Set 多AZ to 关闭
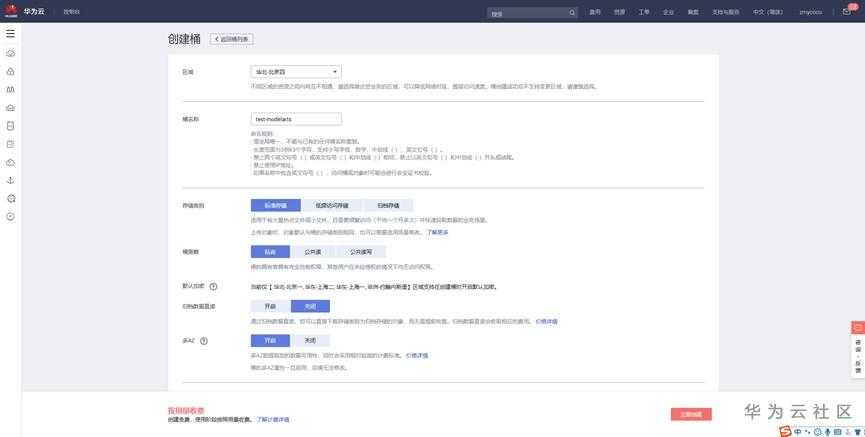 point(310,340)
